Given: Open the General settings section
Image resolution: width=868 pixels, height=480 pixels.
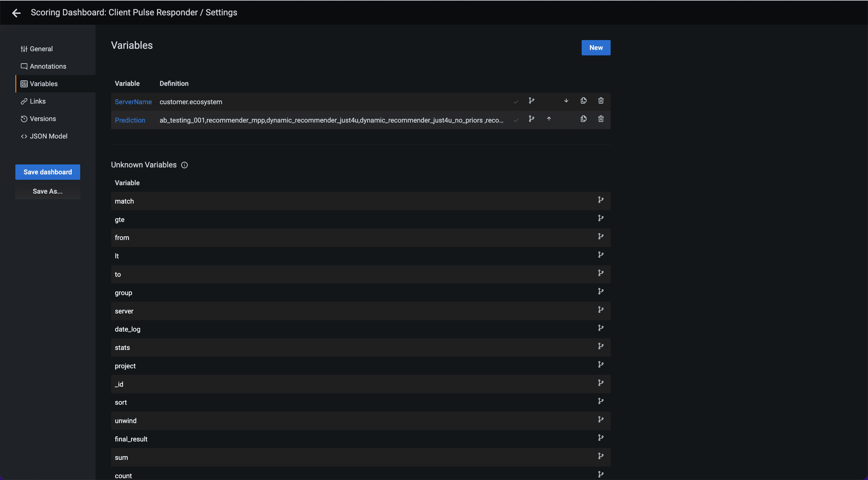Looking at the screenshot, I should (41, 48).
